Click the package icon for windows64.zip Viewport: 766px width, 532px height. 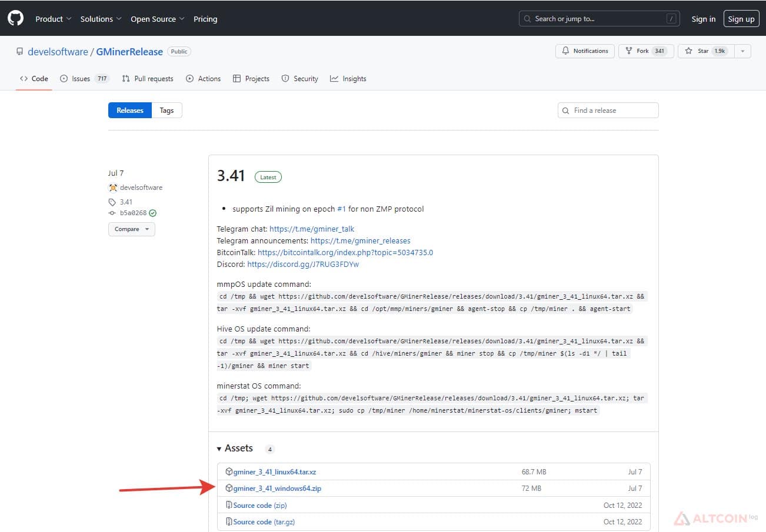[x=229, y=488]
